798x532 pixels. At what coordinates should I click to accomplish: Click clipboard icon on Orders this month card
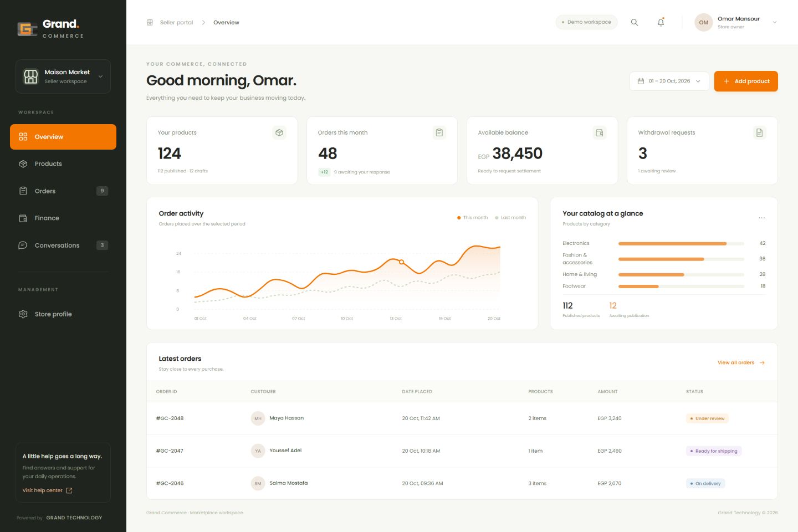point(439,132)
